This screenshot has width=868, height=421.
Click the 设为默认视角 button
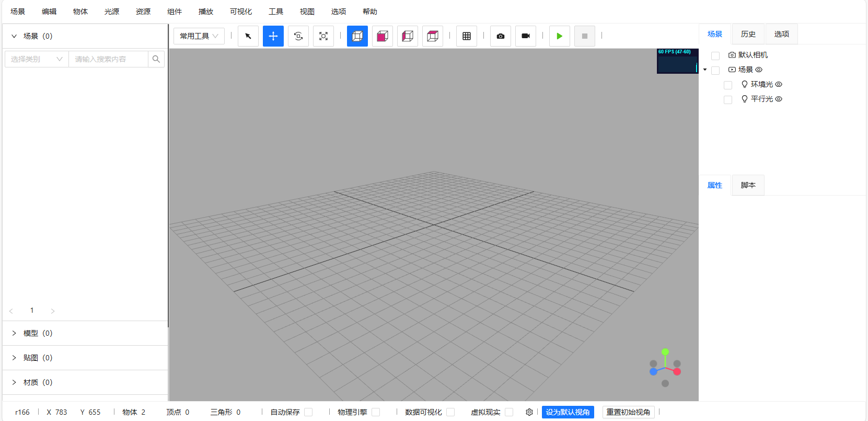[x=568, y=412]
